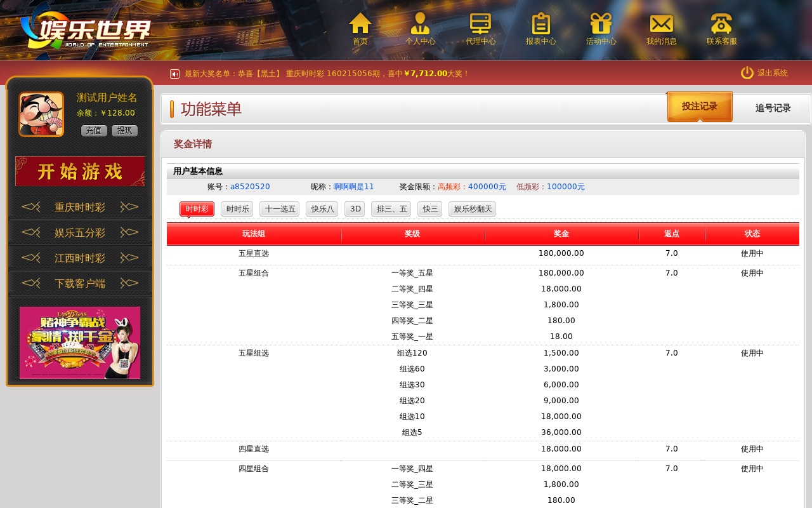
Task: Select the 娱乐秒翻天 lottery tab
Action: click(x=473, y=209)
